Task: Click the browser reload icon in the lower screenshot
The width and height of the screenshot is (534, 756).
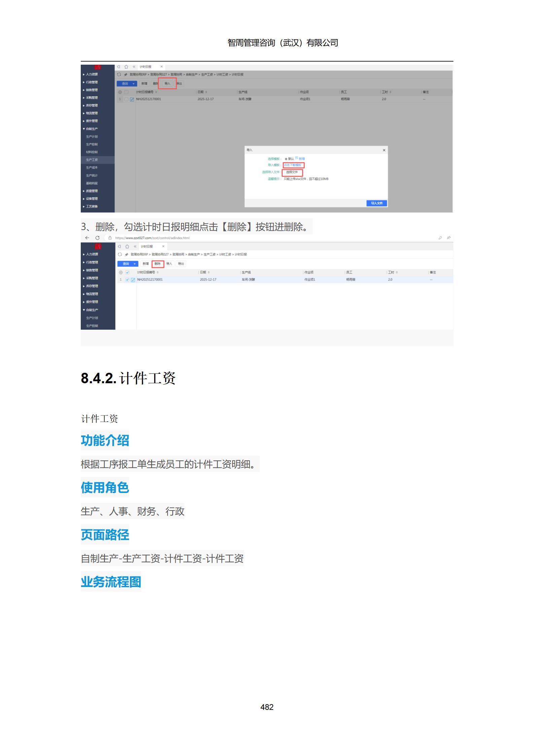Action: [97, 238]
